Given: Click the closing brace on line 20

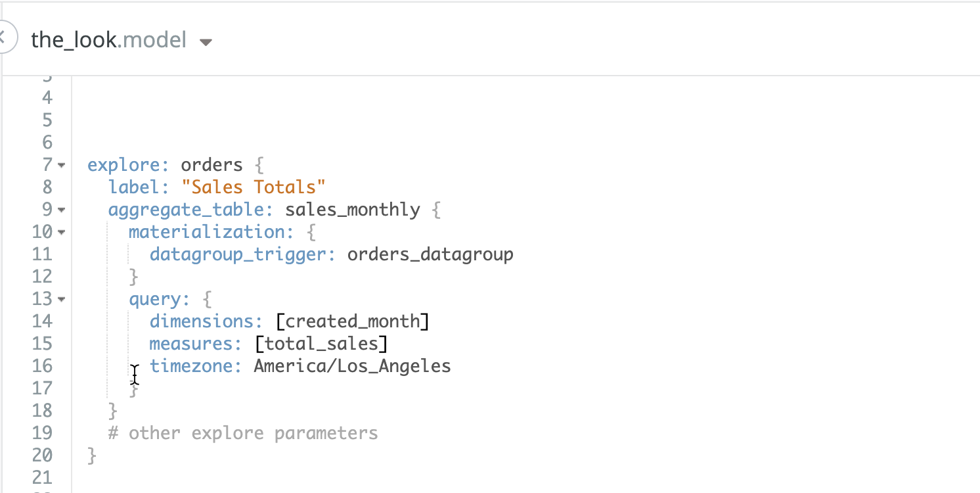Looking at the screenshot, I should click(x=92, y=455).
